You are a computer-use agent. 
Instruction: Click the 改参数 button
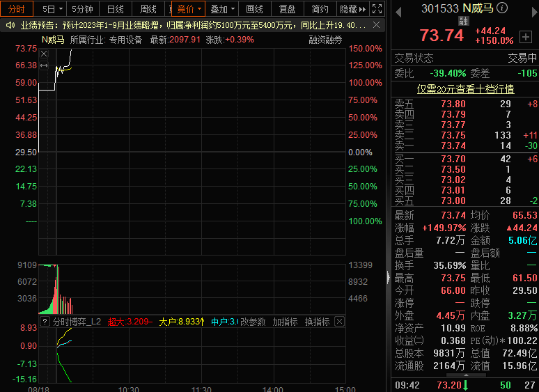253,322
